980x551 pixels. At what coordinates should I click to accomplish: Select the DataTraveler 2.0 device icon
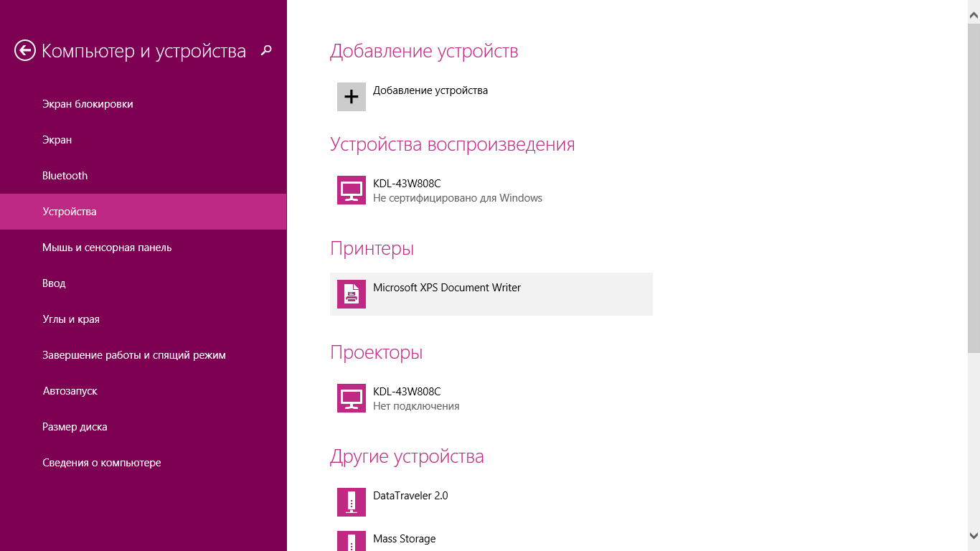[x=351, y=501]
